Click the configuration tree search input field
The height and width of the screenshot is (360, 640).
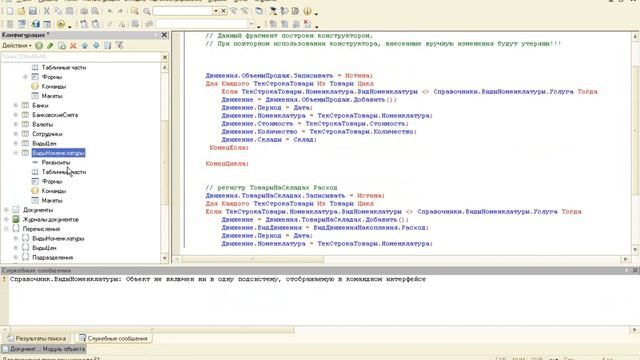point(81,57)
